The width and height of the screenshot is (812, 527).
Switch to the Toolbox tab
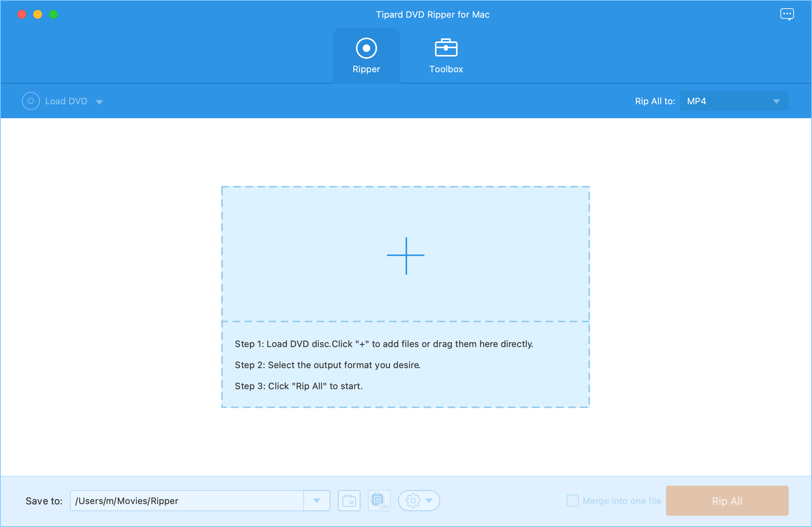tap(446, 56)
